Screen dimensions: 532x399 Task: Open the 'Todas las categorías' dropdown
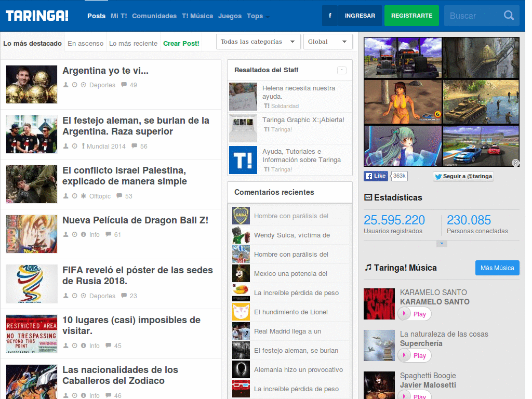point(258,42)
